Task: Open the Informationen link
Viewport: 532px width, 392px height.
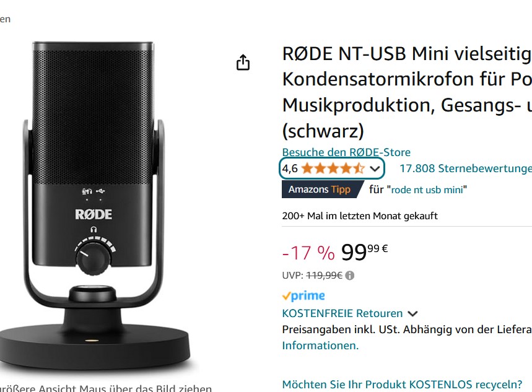Action: [320, 346]
